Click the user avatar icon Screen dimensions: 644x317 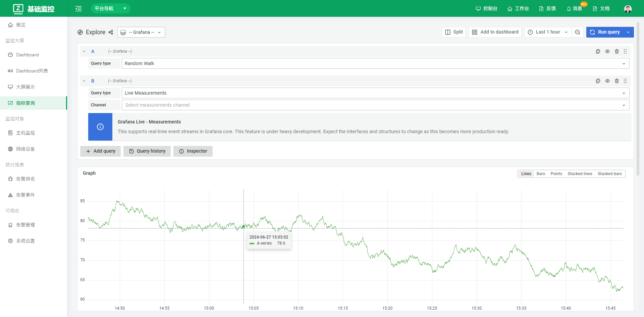click(x=628, y=9)
